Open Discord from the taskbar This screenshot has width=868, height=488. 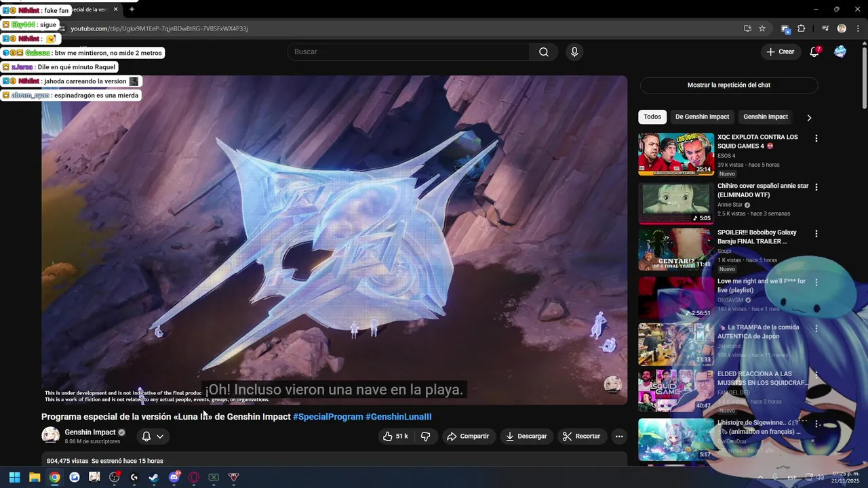pyautogui.click(x=174, y=477)
